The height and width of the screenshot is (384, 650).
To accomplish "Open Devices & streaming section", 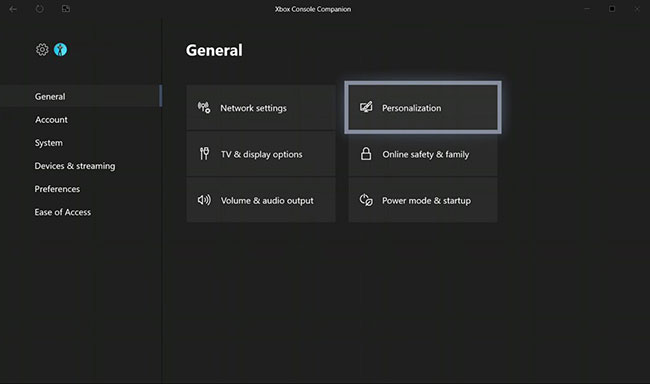I will pyautogui.click(x=75, y=166).
